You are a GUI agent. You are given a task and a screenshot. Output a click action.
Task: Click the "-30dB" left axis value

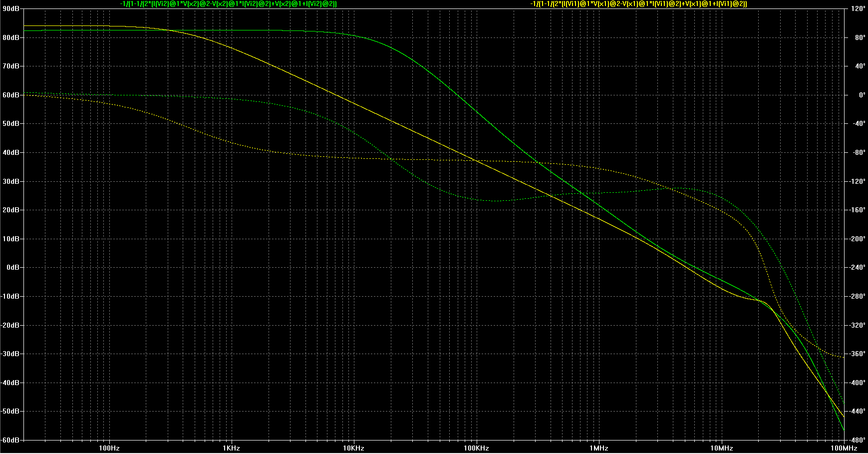pos(10,354)
